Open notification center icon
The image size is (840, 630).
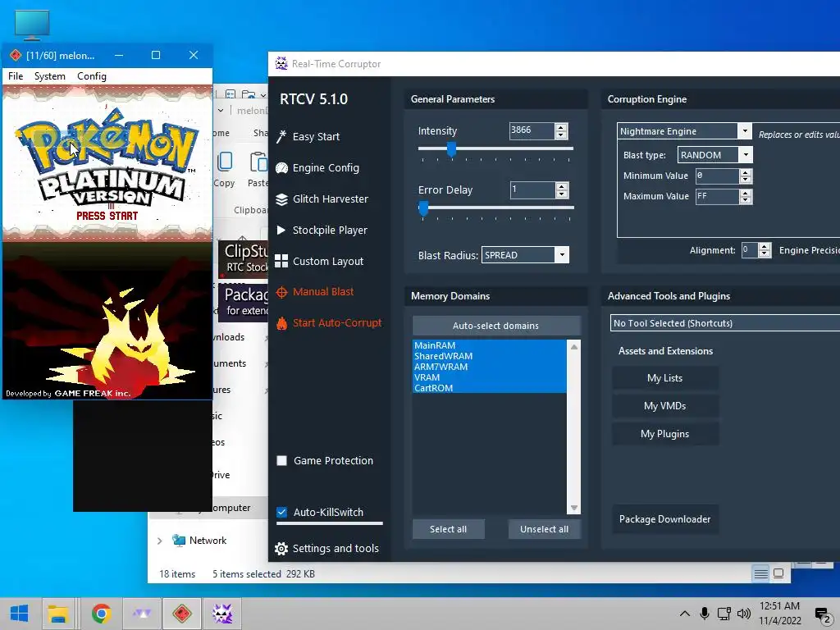coord(822,614)
